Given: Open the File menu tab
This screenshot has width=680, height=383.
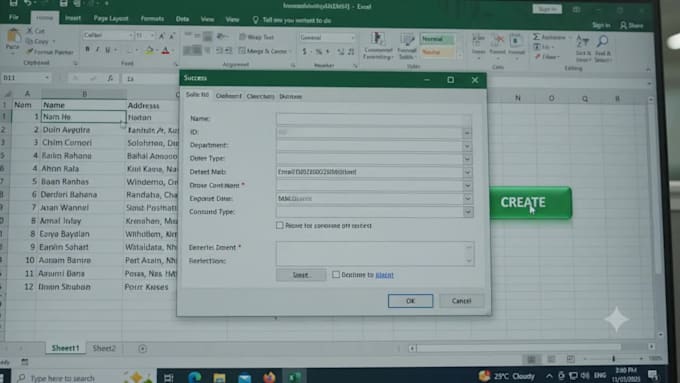Looking at the screenshot, I should (x=14, y=17).
